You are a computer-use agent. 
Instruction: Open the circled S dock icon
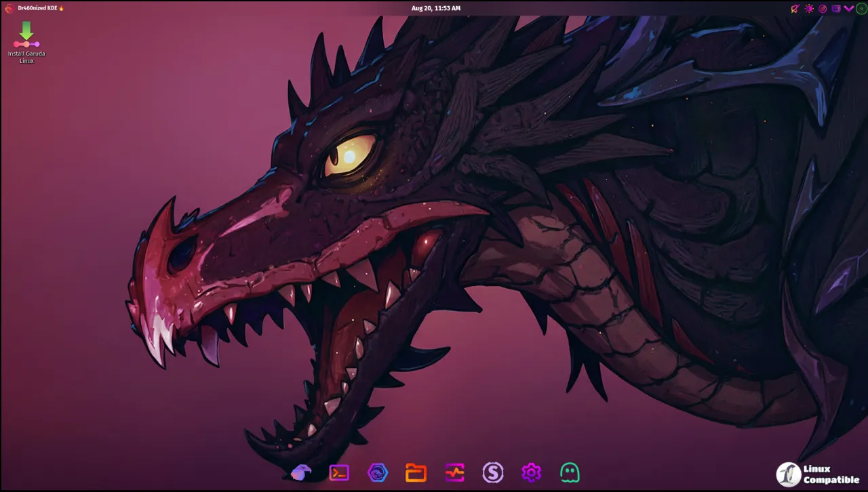click(x=493, y=472)
